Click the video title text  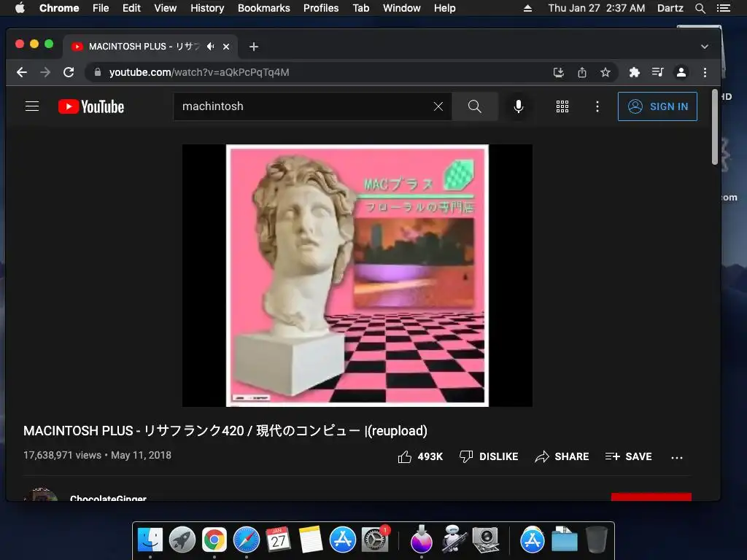coord(225,431)
